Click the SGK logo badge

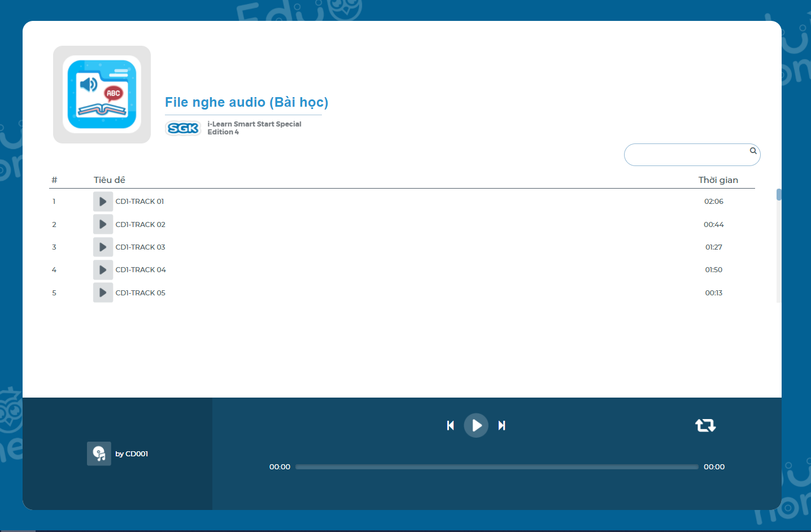point(183,128)
